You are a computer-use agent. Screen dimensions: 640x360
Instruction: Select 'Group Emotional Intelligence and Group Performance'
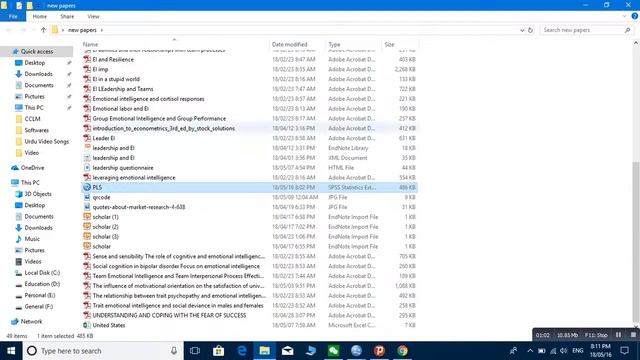[159, 118]
